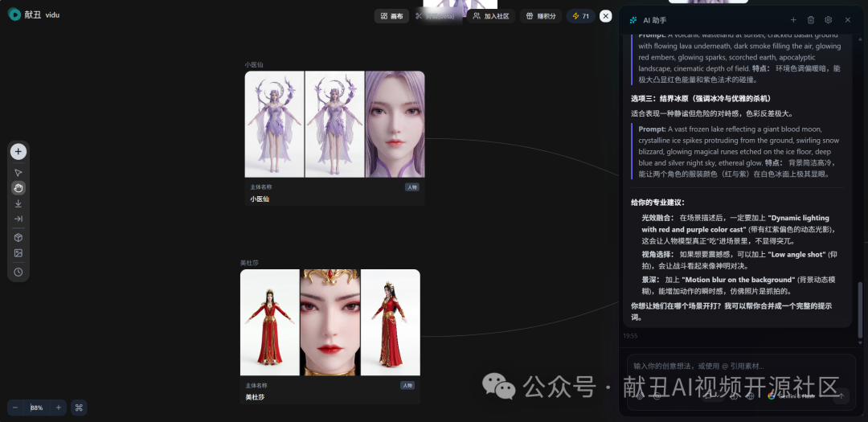This screenshot has height=422, width=868.
Task: Click the AI 助手 sparkle icon
Action: tap(634, 20)
